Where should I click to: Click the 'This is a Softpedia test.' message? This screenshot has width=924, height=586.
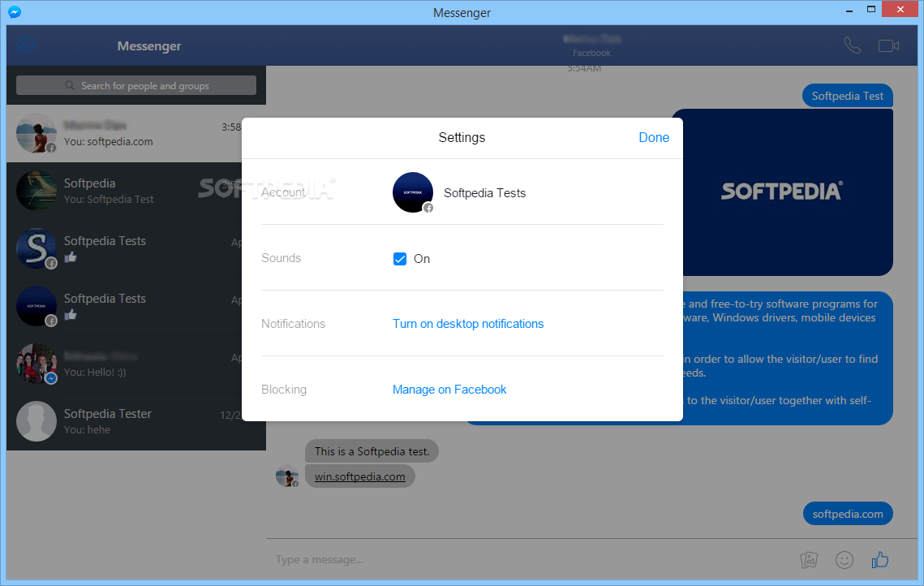(372, 451)
